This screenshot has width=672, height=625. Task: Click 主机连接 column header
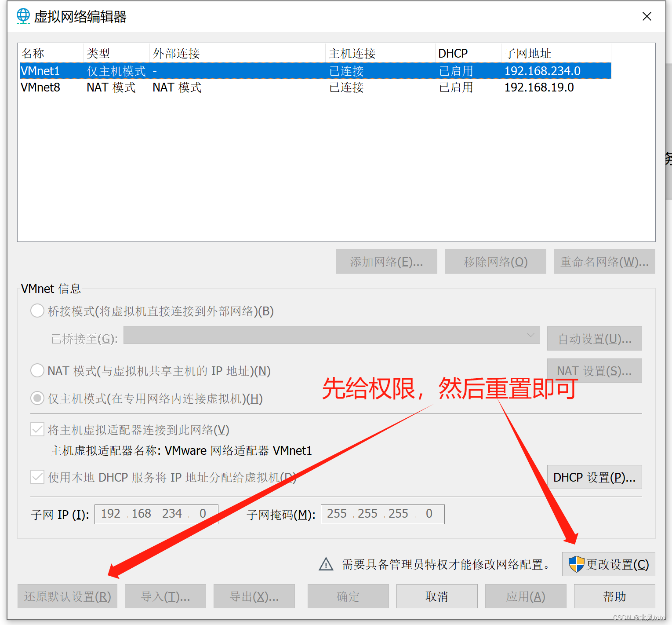pyautogui.click(x=380, y=53)
